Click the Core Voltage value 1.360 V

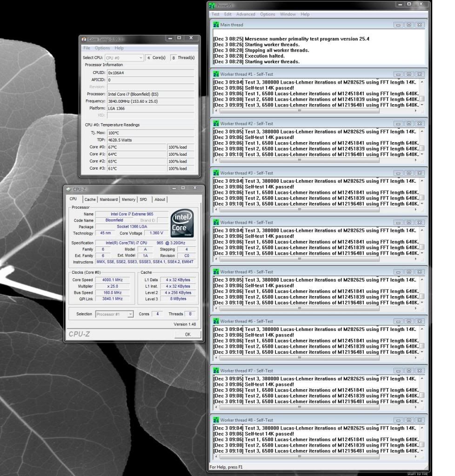[x=156, y=233]
